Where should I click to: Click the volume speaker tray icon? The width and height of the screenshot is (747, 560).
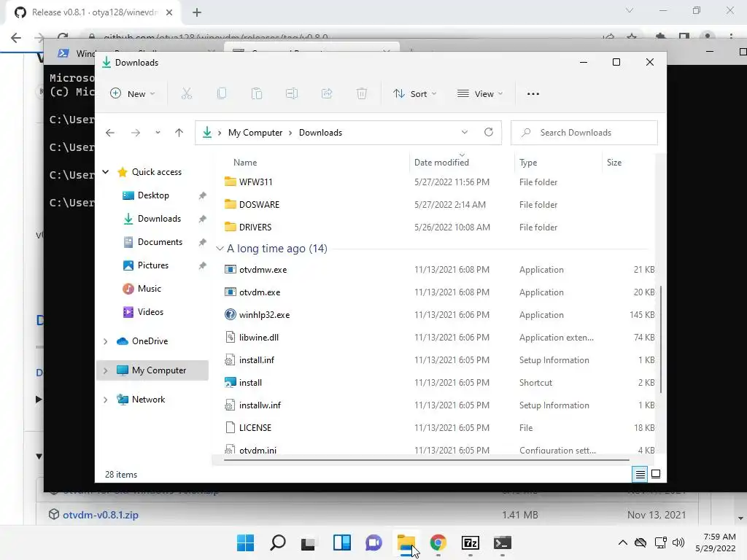(x=678, y=542)
